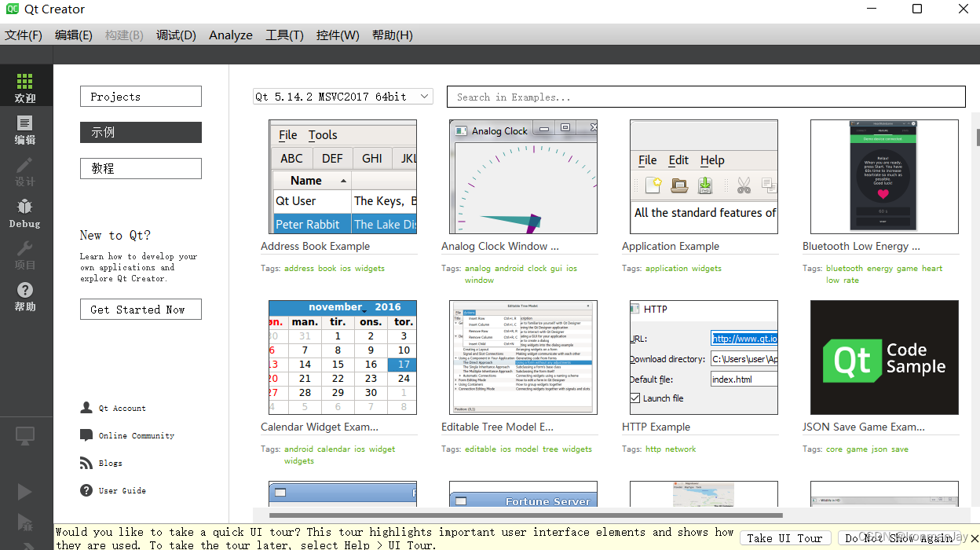Open Projects (项目) mode
Screen dimensions: 980x550
coord(25,255)
